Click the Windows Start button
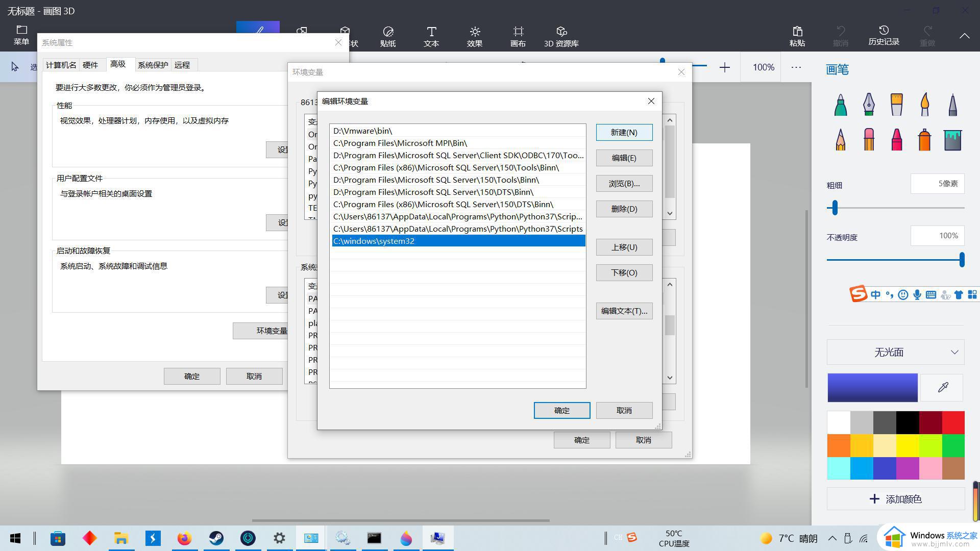Viewport: 980px width, 551px height. [15, 538]
